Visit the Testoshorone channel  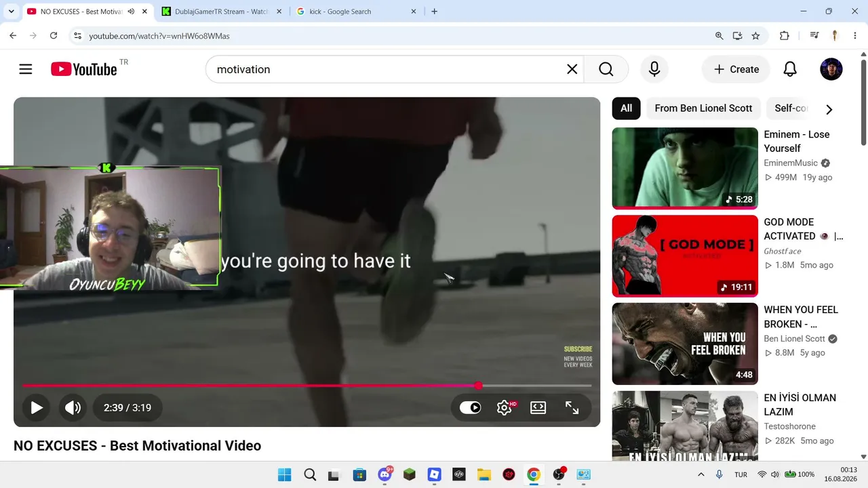[790, 426]
